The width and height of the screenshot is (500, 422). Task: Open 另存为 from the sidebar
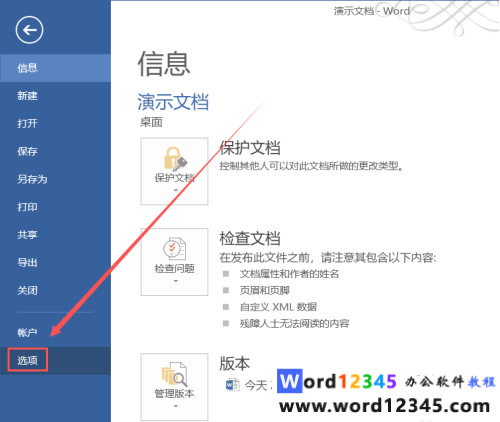55,179
